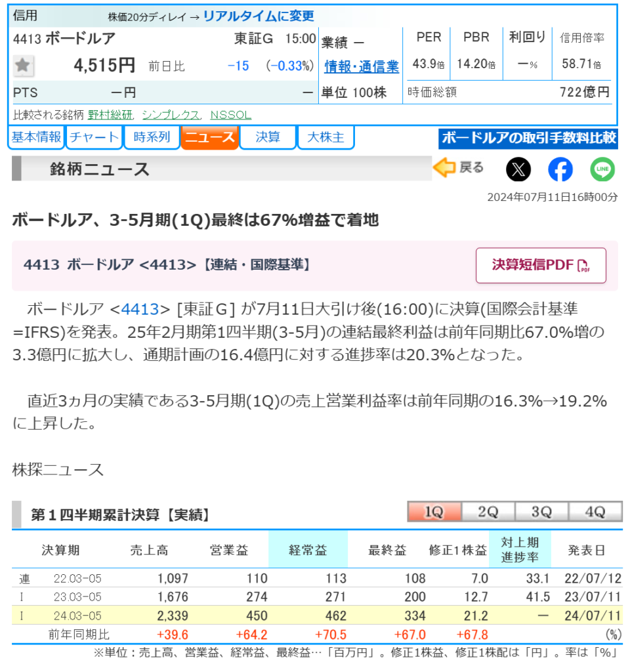The width and height of the screenshot is (630, 672).
Task: Select the 時系列 tab
Action: tap(152, 138)
